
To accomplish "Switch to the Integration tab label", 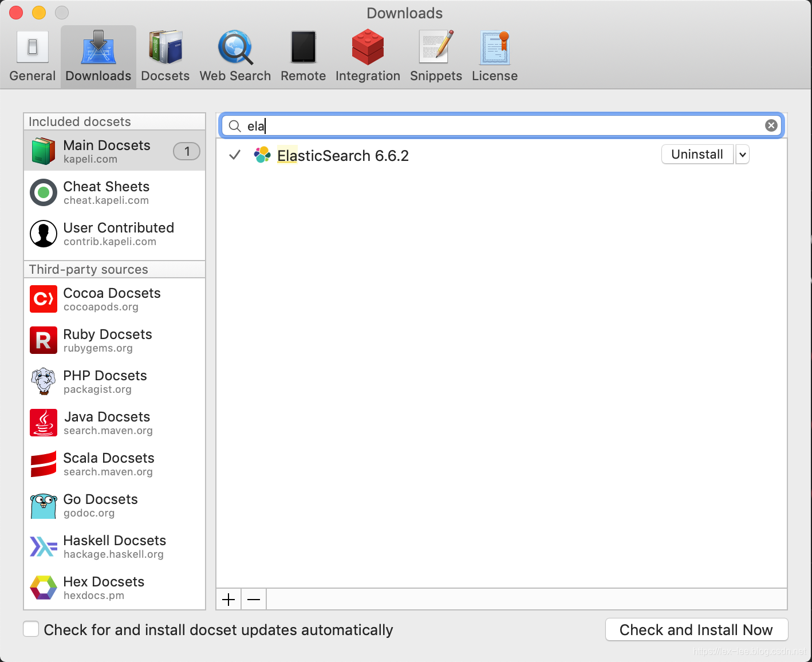I will [x=368, y=76].
